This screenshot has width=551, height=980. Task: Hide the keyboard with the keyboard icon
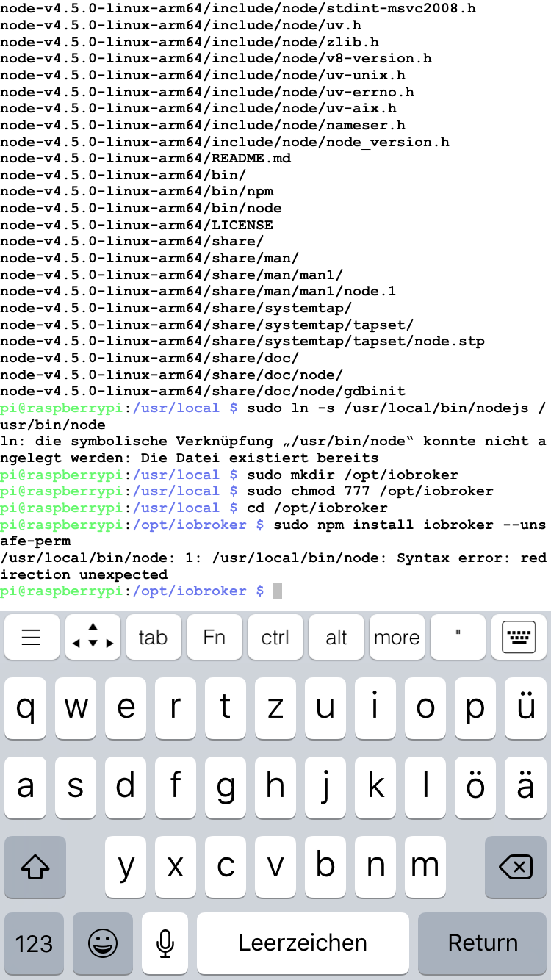519,637
